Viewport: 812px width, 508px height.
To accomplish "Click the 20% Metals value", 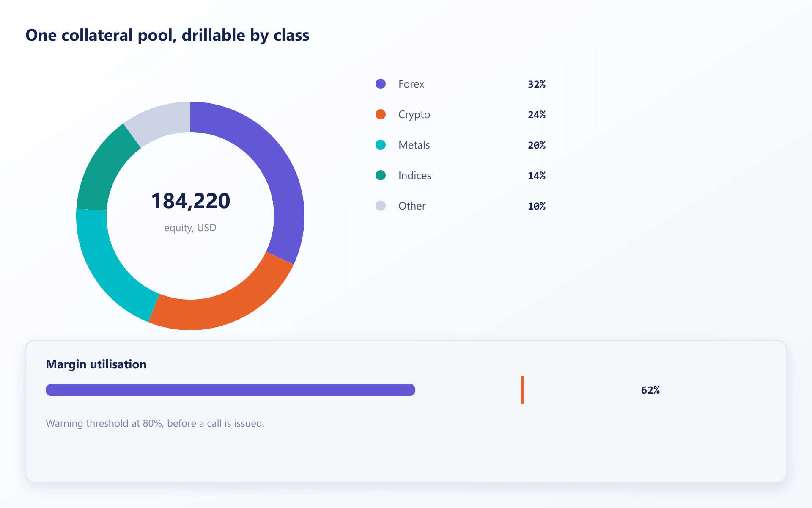I will (537, 145).
